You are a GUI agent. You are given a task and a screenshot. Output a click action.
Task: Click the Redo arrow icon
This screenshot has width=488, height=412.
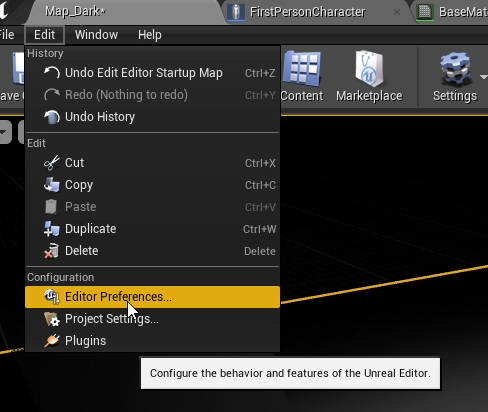(52, 95)
